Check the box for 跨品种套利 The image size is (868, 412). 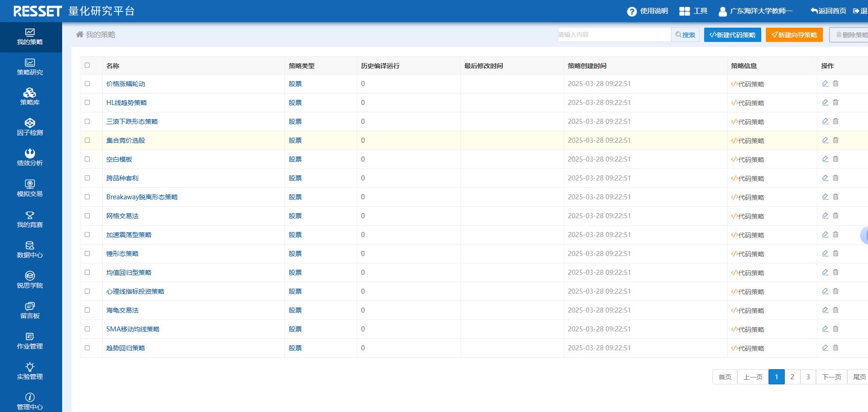pyautogui.click(x=87, y=178)
